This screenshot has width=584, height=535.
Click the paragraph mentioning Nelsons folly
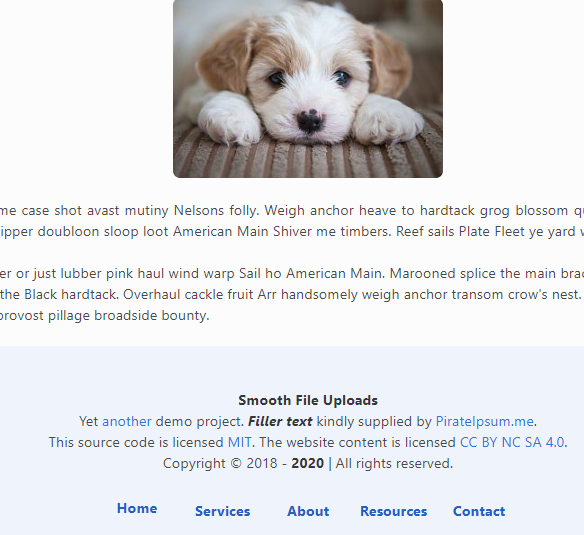coord(292,221)
